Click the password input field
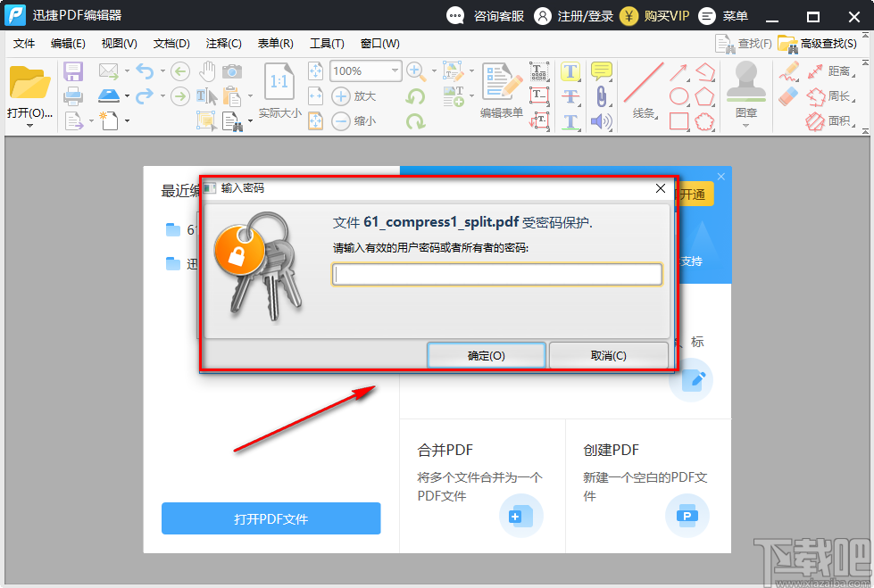The image size is (874, 588). click(497, 274)
